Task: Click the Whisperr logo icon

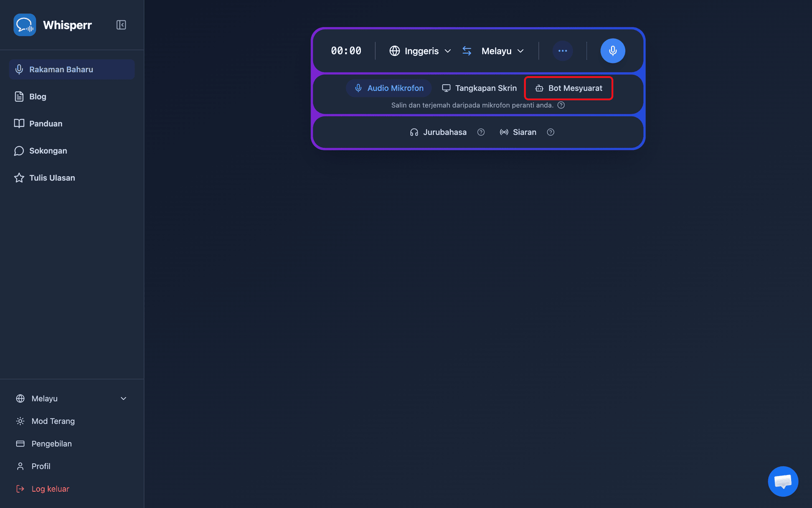Action: pyautogui.click(x=25, y=25)
